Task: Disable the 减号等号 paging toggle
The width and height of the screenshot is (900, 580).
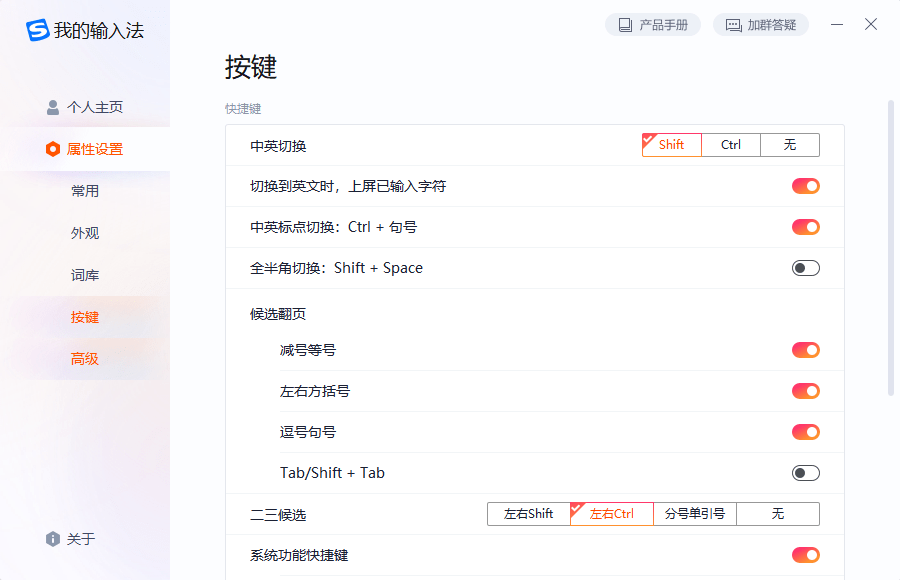Action: (805, 350)
